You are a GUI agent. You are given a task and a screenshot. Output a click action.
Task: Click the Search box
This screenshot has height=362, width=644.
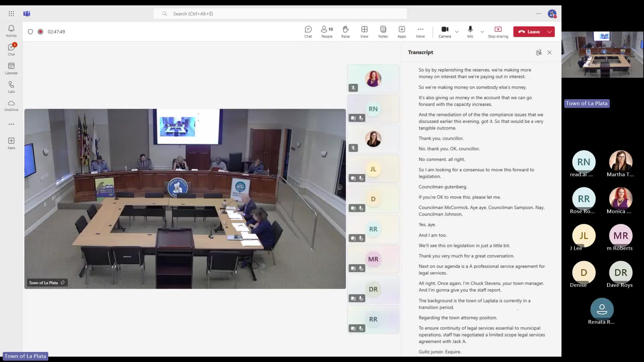(280, 14)
